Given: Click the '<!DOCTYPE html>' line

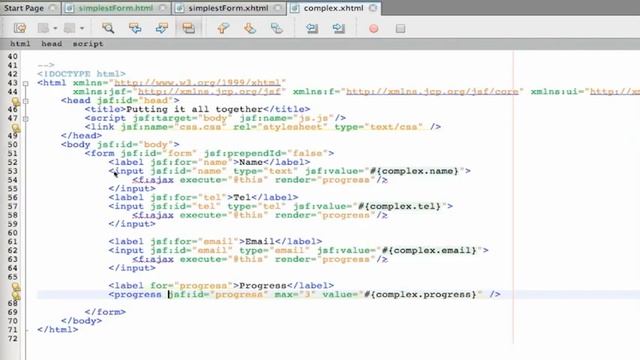Looking at the screenshot, I should 82,74.
